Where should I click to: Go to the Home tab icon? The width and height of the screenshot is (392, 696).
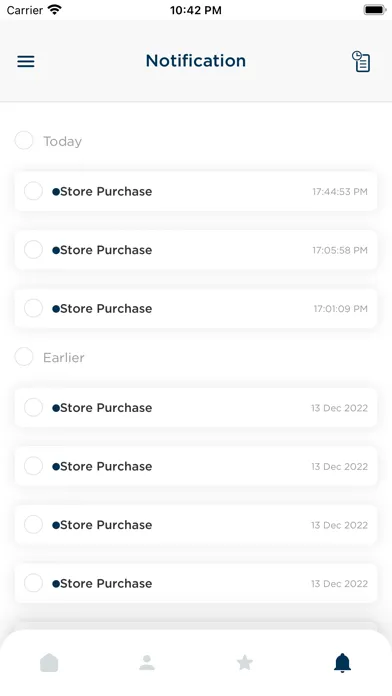click(x=49, y=663)
